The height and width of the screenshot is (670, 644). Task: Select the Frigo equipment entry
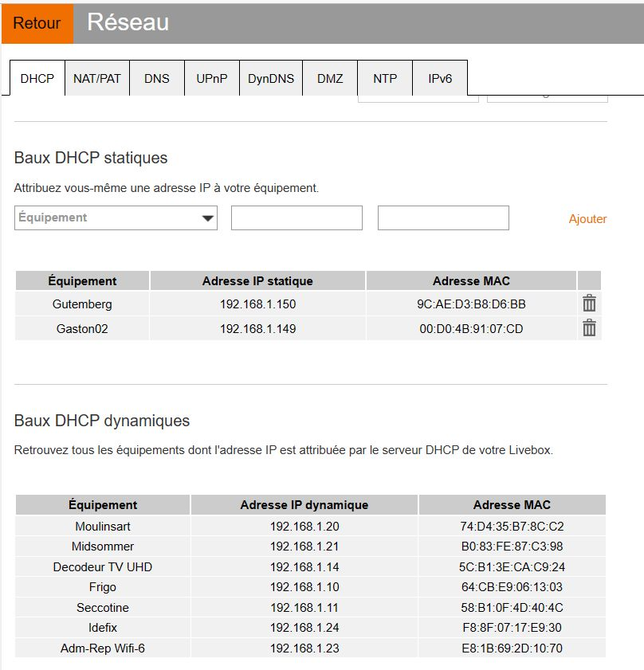click(x=103, y=586)
